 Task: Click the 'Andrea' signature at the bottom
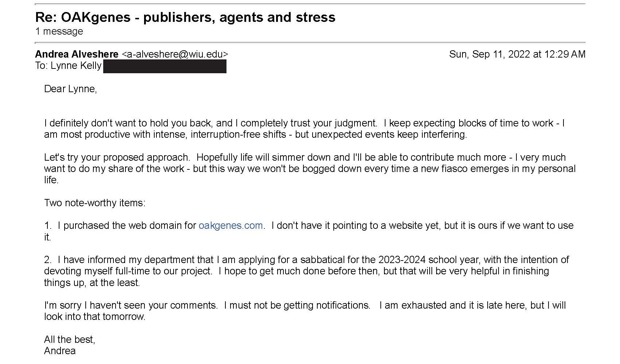click(60, 351)
